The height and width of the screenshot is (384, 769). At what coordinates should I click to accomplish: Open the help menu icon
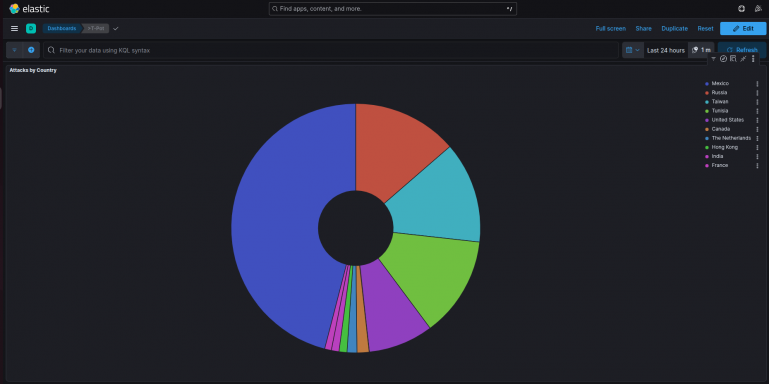(x=742, y=9)
